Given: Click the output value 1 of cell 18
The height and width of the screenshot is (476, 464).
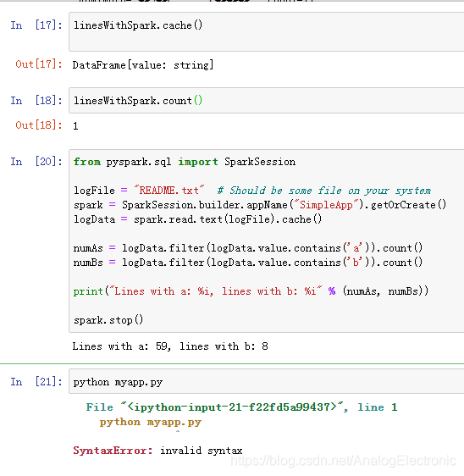Looking at the screenshot, I should click(75, 126).
